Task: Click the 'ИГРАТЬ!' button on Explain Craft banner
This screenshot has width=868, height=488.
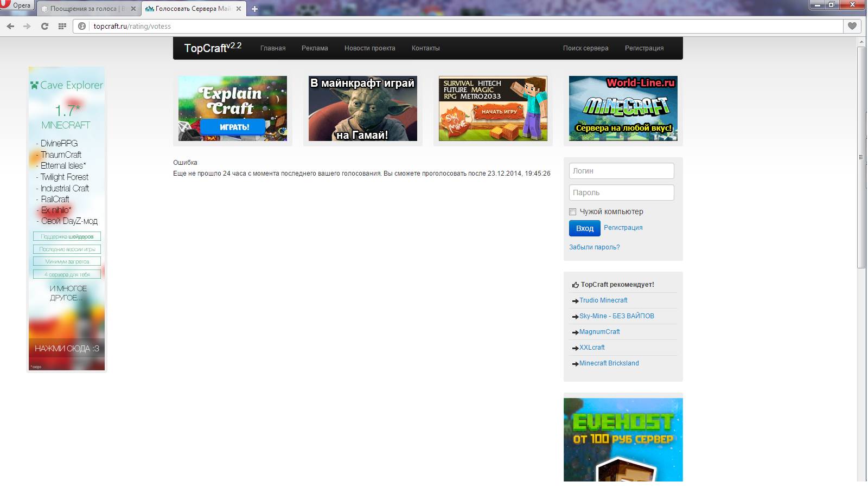Action: (233, 127)
